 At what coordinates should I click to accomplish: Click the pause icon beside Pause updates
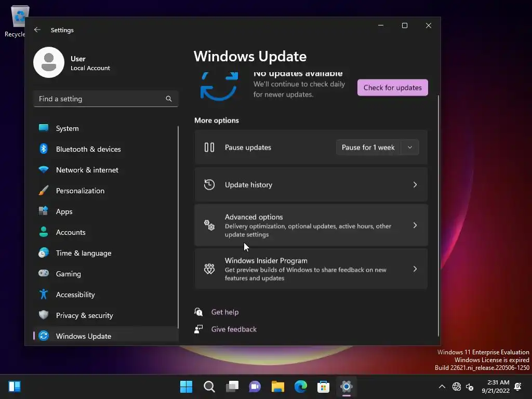pos(209,147)
